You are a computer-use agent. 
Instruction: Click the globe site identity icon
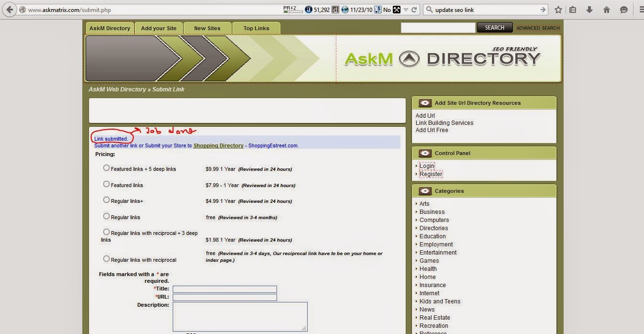point(22,10)
